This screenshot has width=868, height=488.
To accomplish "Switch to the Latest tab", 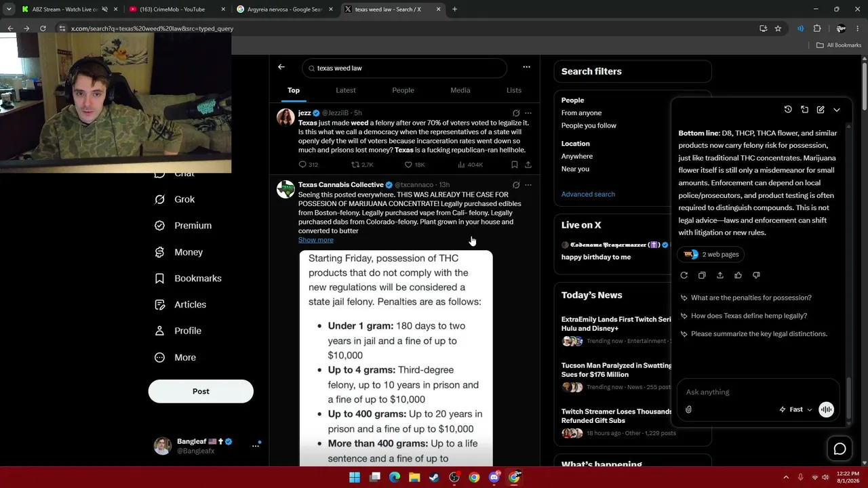I will (346, 90).
